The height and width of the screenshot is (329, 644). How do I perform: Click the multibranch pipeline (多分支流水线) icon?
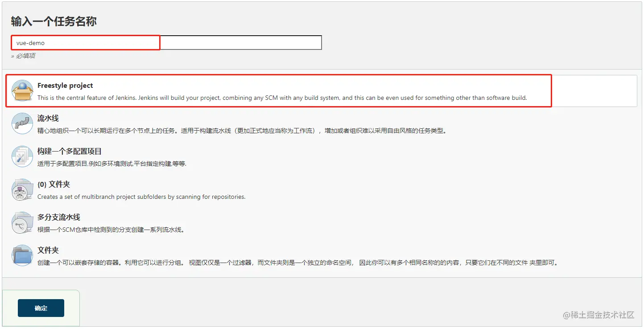click(22, 223)
